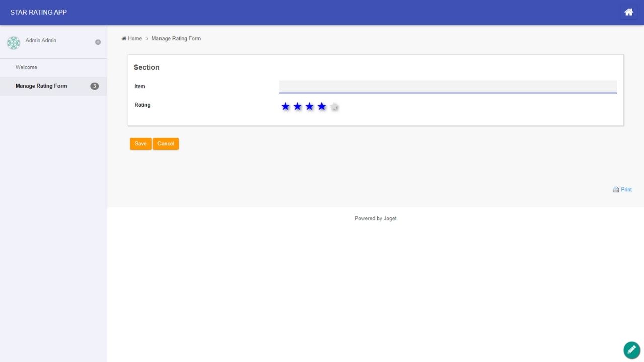Image resolution: width=644 pixels, height=362 pixels.
Task: Click the Admin Admin user avatar
Action: 14,43
